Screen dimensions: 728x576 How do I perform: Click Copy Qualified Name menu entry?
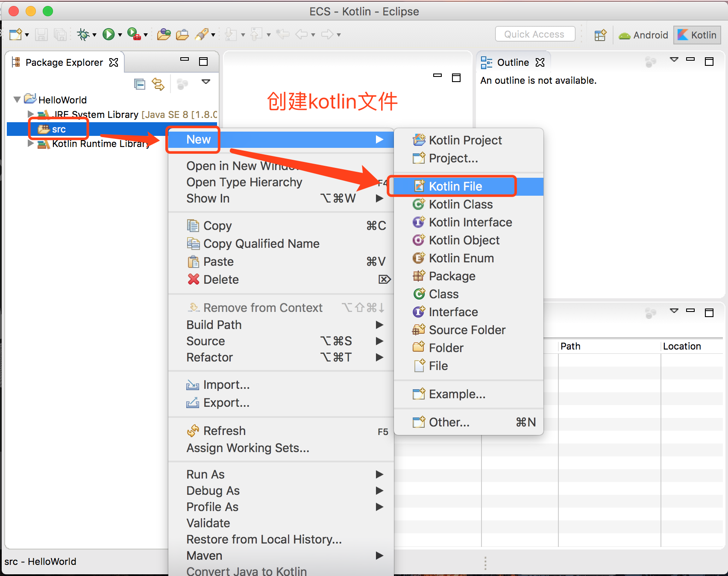pos(281,244)
